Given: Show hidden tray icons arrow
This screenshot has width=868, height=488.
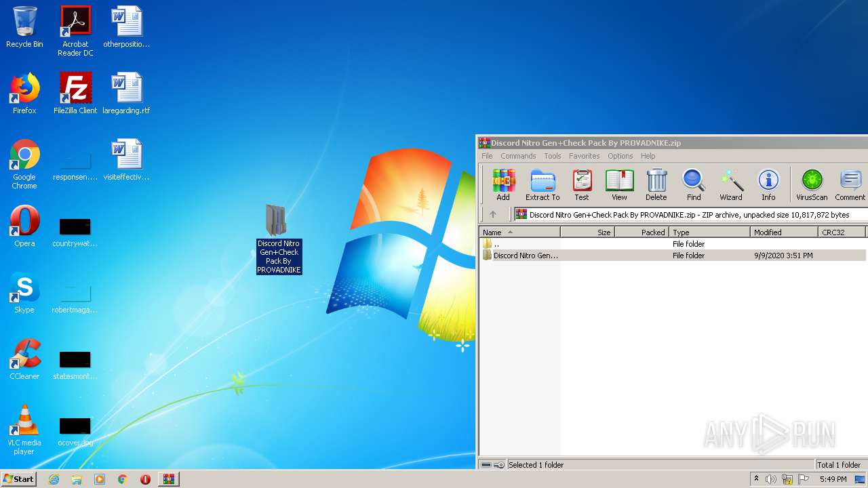Looking at the screenshot, I should pos(756,479).
